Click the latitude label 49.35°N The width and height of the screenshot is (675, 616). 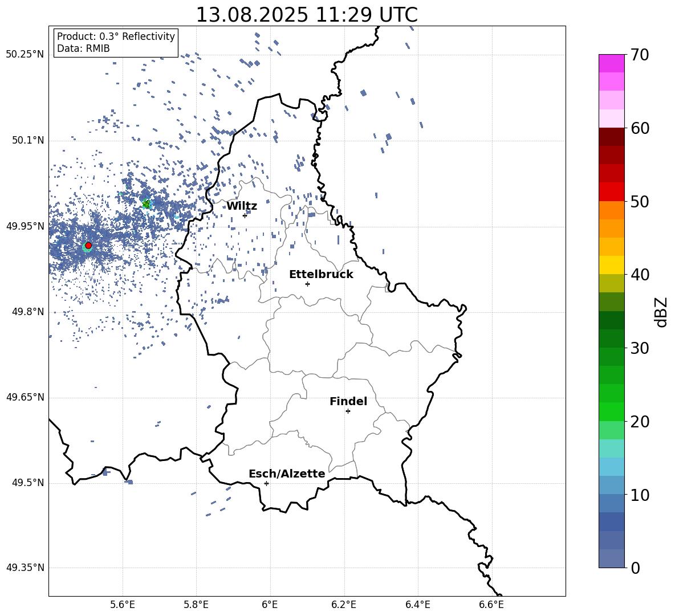[25, 568]
